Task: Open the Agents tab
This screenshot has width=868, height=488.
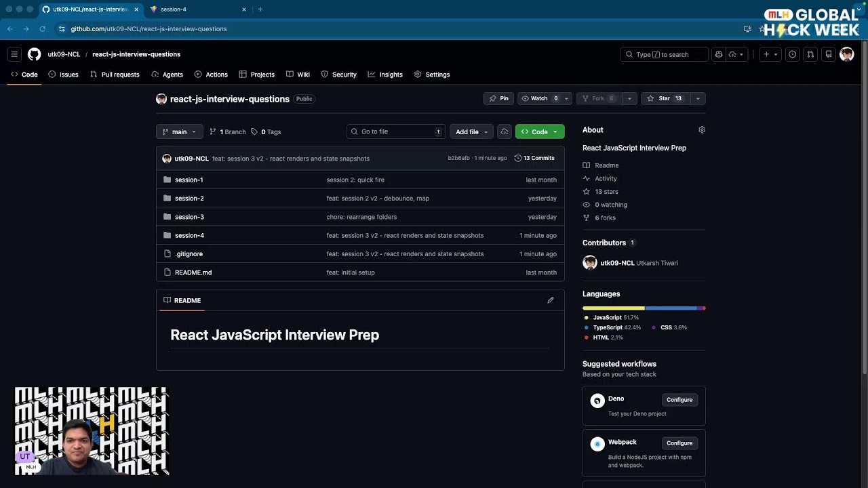Action: (x=167, y=75)
